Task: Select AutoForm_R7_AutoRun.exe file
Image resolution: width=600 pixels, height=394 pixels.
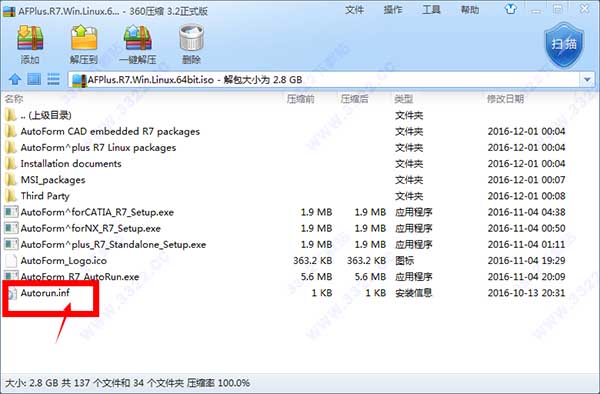Action: [x=300, y=277]
